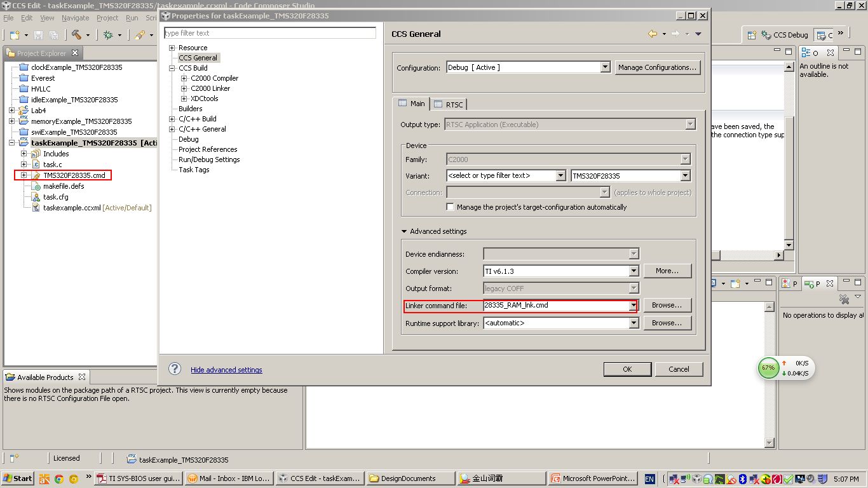
Task: Click Microsoft PowerPoint taskbar button
Action: coord(593,478)
